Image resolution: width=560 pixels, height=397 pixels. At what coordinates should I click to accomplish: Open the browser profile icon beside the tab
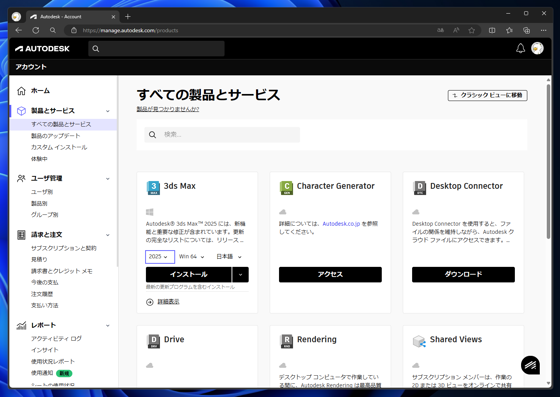pyautogui.click(x=16, y=16)
